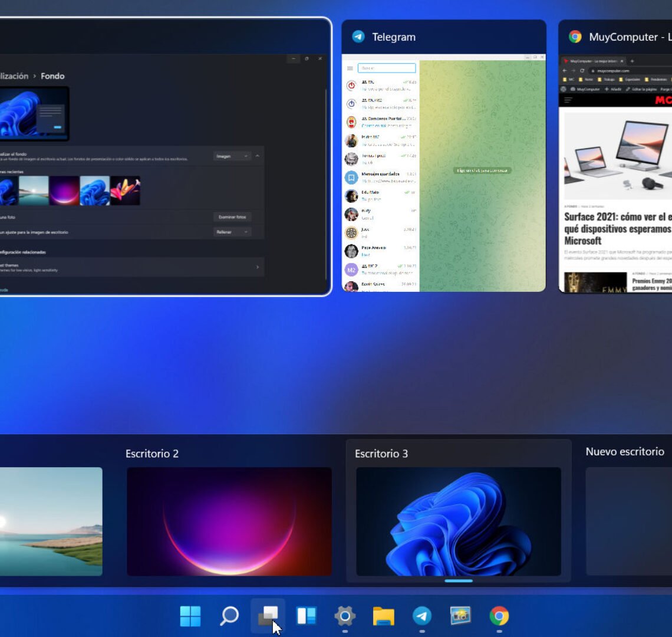The image size is (672, 637).
Task: Open the Widgets panel from taskbar
Action: pos(307,616)
